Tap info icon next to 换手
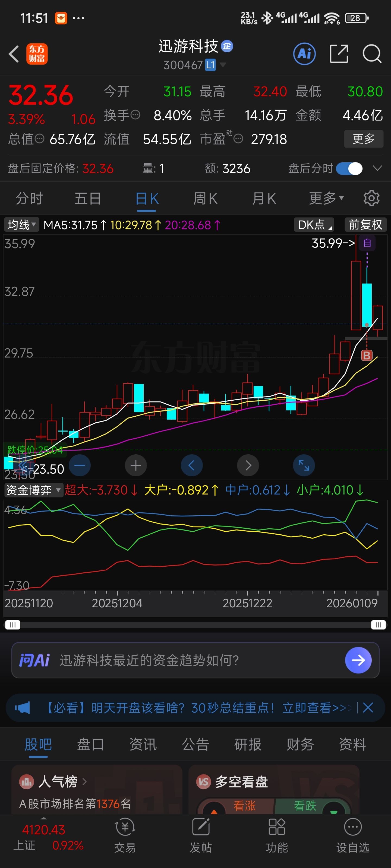This screenshot has width=391, height=868. point(135,115)
